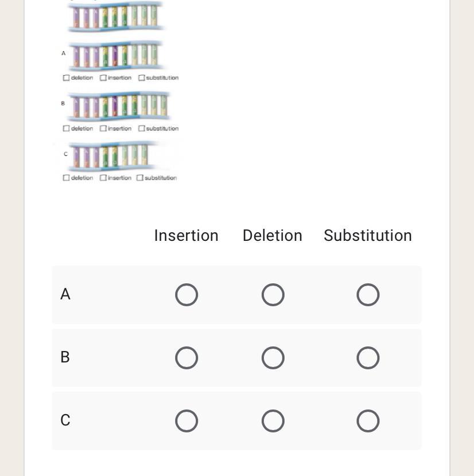Select Substitution for row A
This screenshot has width=474, height=476.
(x=368, y=295)
